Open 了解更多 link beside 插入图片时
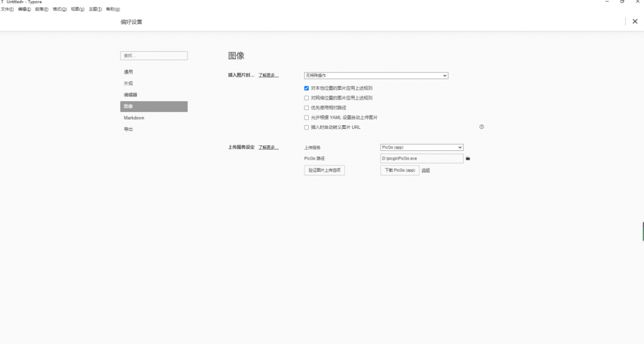 click(268, 75)
